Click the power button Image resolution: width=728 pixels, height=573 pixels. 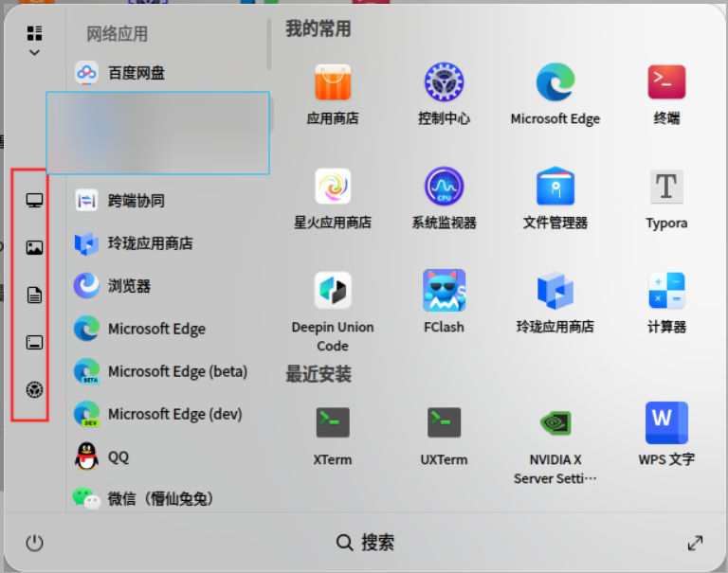(x=34, y=543)
